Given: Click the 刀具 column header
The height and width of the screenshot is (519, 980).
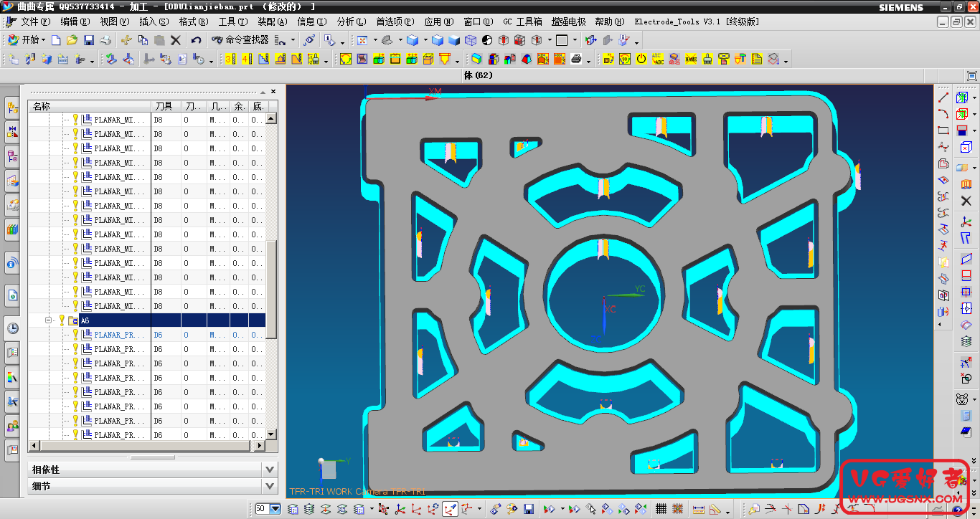Looking at the screenshot, I should pyautogui.click(x=165, y=106).
